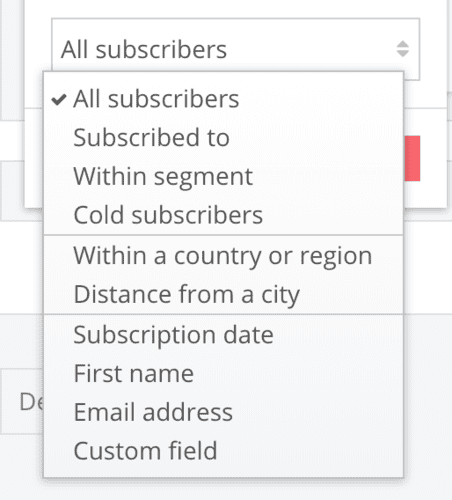Click the partially hidden "De" field
This screenshot has width=452, height=500.
click(22, 401)
